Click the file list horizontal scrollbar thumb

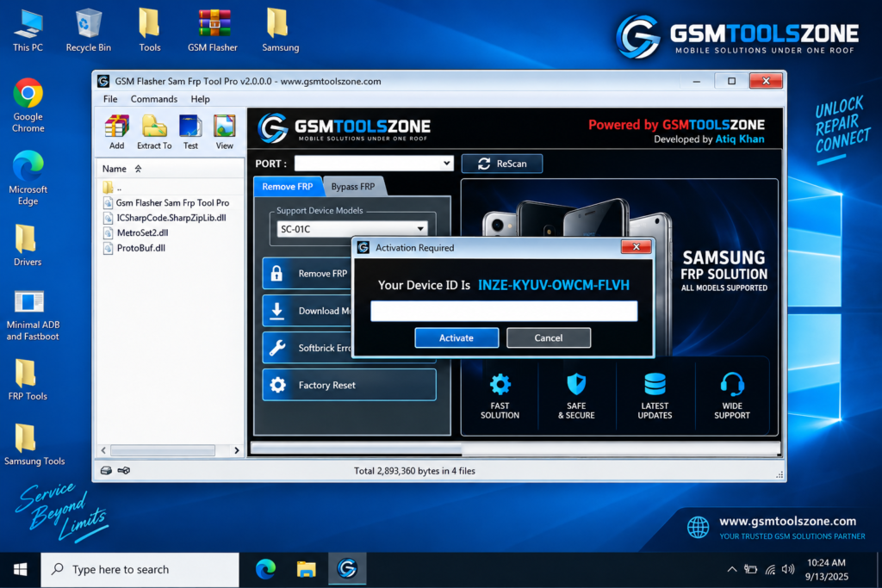pyautogui.click(x=163, y=450)
